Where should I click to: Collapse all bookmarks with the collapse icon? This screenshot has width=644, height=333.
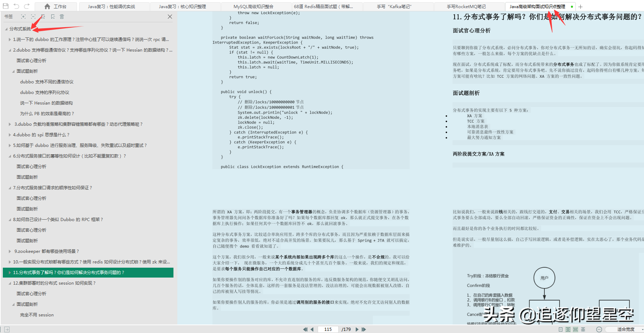click(33, 17)
